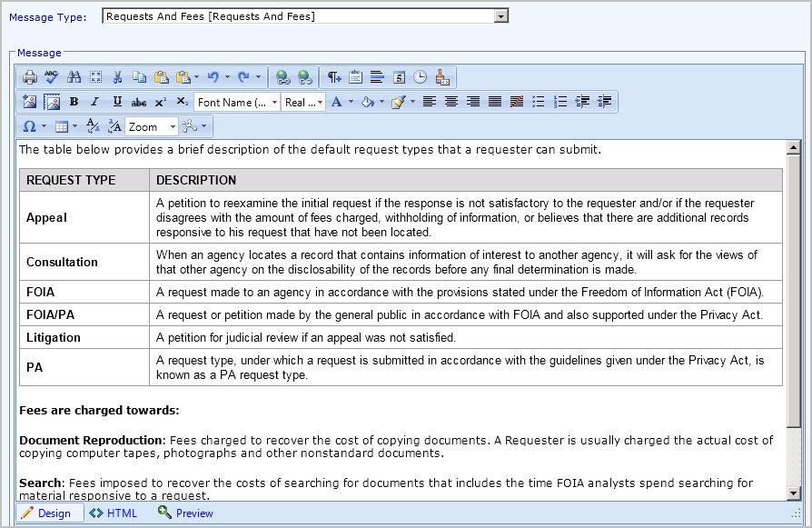Click the format stripper brush icon
812x528 pixels.
pyautogui.click(x=442, y=77)
